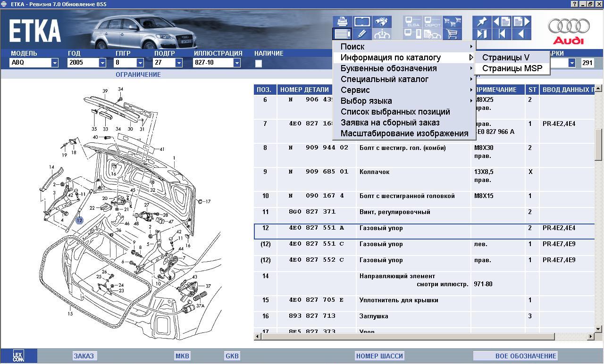
Task: Choose Масштабирование изображения from the menu
Action: point(404,133)
